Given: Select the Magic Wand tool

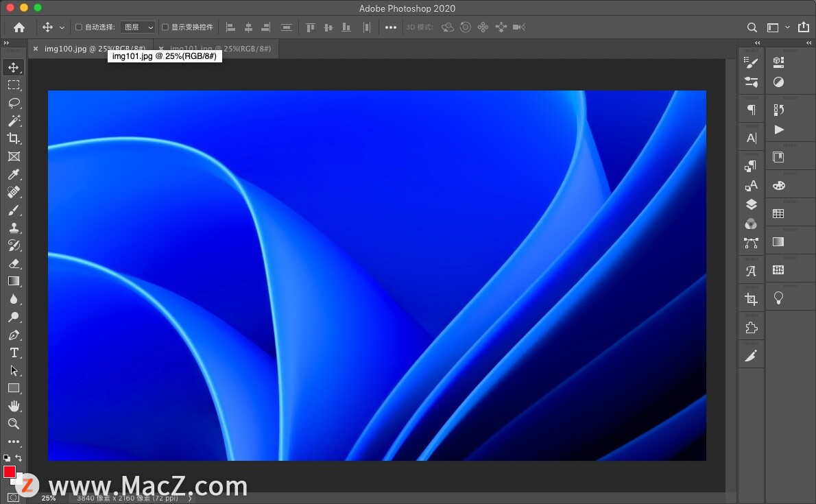Looking at the screenshot, I should (x=14, y=121).
